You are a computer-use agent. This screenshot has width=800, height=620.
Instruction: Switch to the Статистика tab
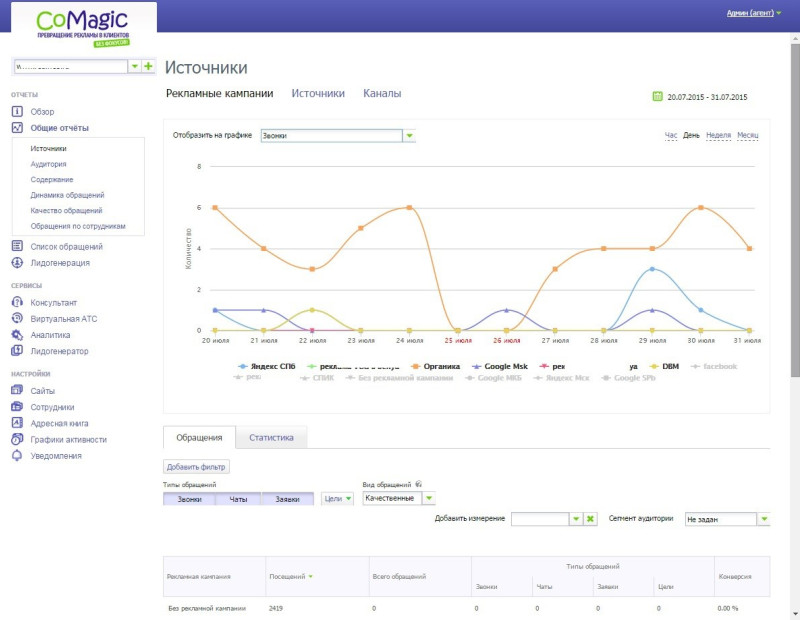[271, 437]
